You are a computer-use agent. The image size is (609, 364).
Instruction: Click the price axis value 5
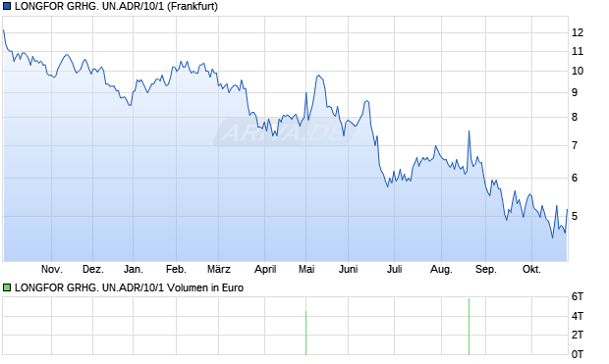click(575, 216)
